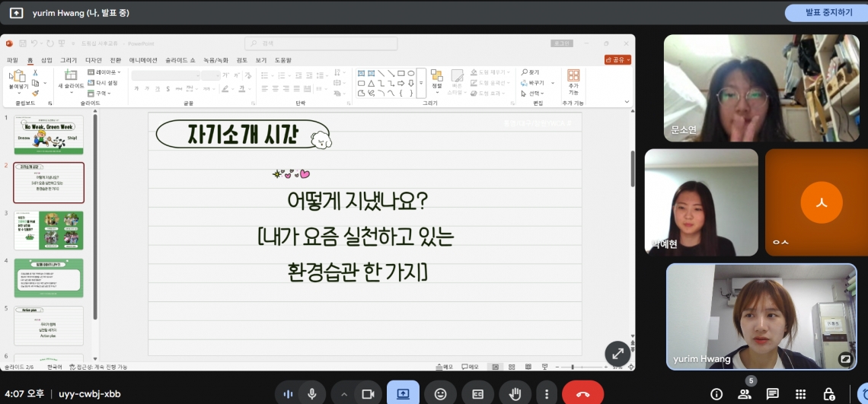Select the oval shape in gallery
The height and width of the screenshot is (404, 868).
pos(410,73)
